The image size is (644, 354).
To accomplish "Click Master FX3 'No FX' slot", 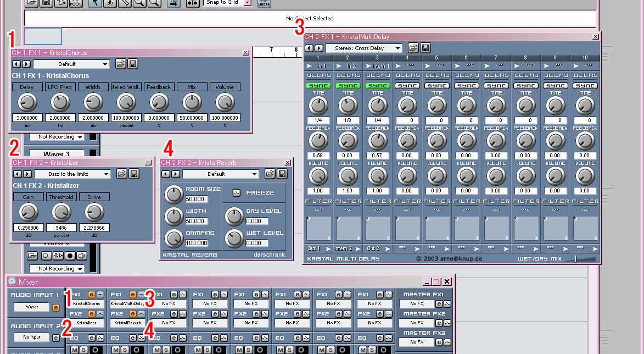I will (417, 342).
